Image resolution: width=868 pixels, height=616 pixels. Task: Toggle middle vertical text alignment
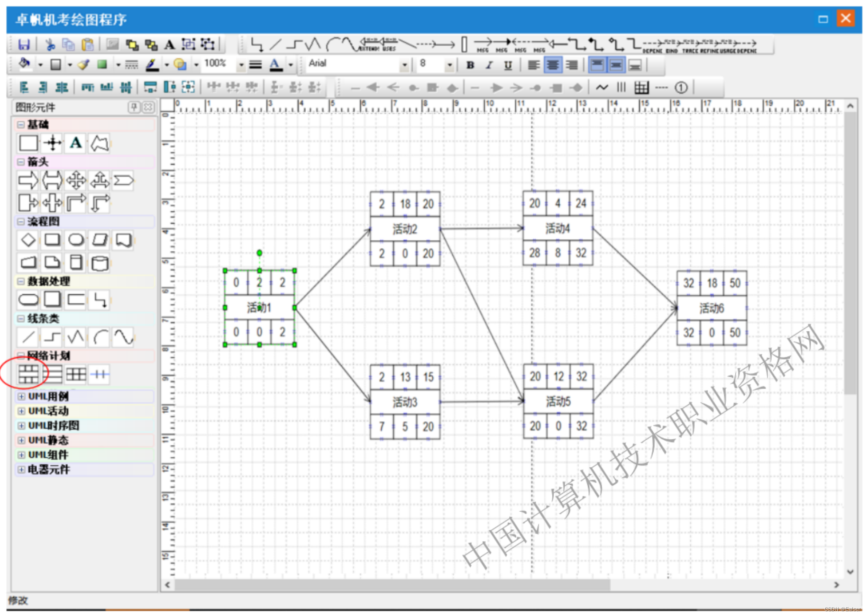point(616,65)
